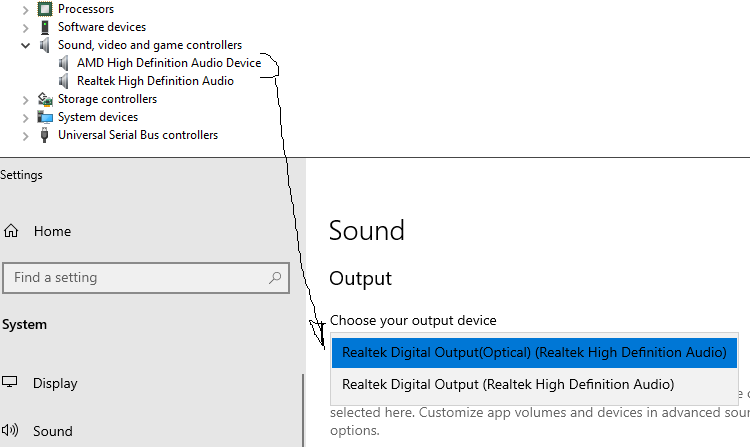Select the System devices label

[98, 117]
